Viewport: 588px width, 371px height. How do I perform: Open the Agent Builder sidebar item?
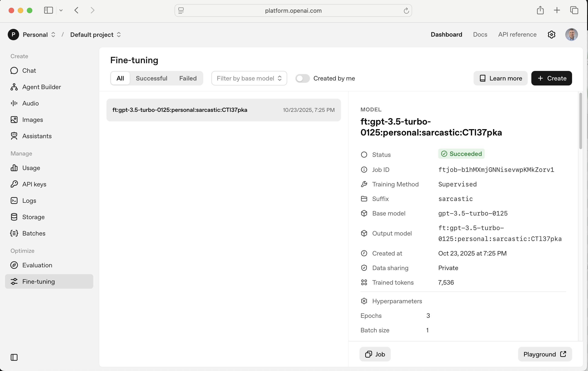41,87
